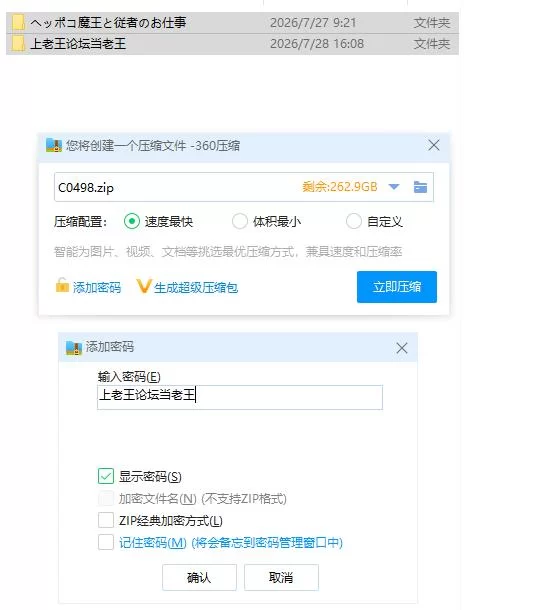The image size is (543, 610).
Task: Select the ヘッポコ魔王と従者のお仕事 folder icon
Action: click(x=18, y=23)
